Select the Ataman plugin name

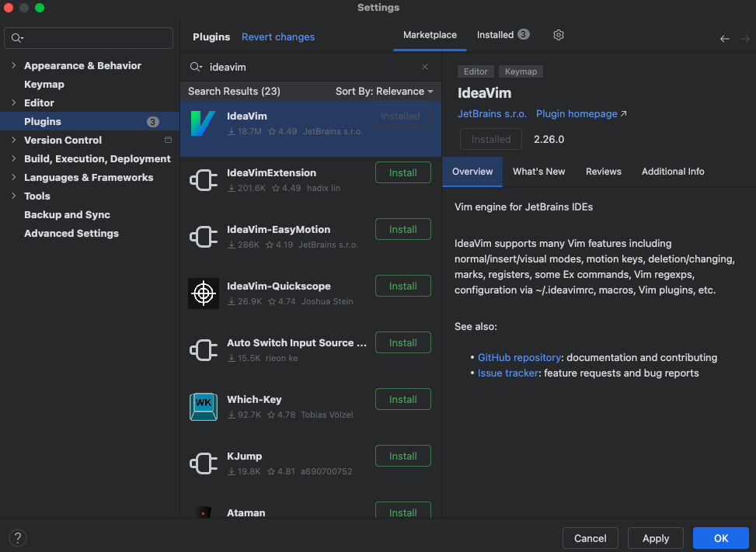[x=246, y=513]
